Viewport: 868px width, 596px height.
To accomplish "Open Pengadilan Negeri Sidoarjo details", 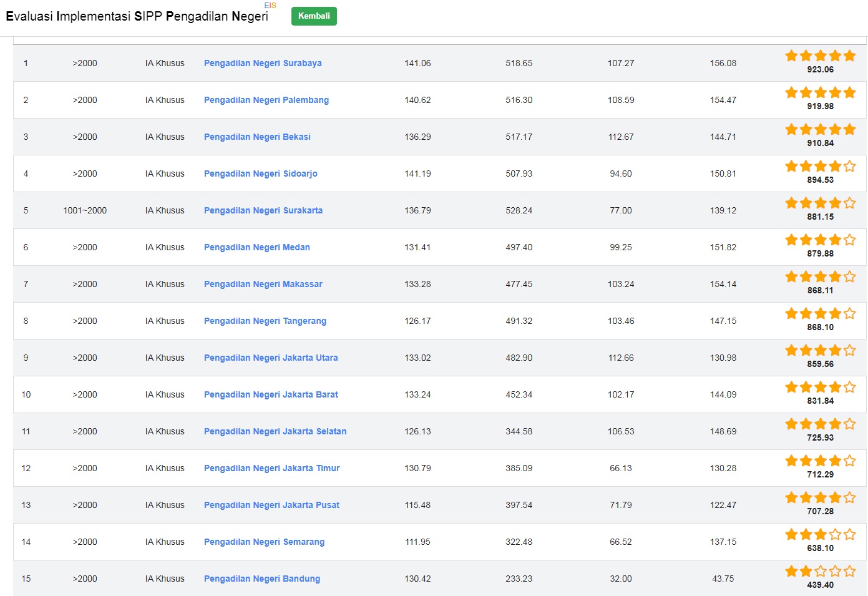I will 260,173.
